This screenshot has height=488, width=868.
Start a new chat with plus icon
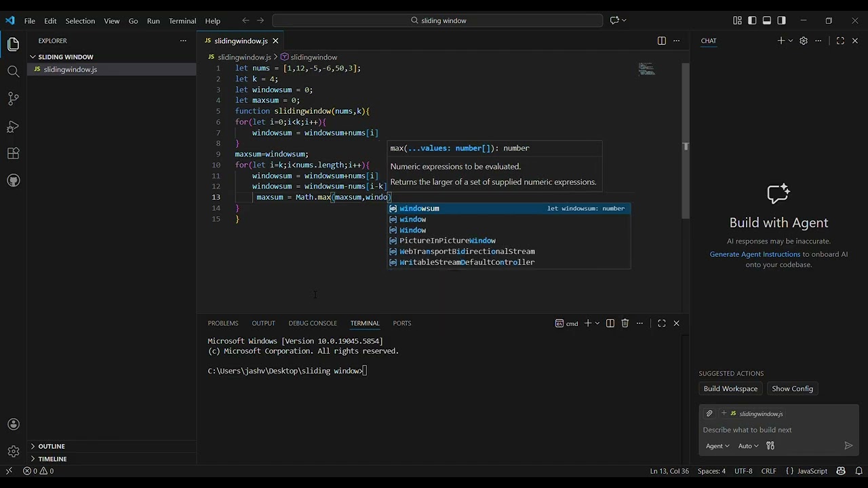(x=781, y=41)
